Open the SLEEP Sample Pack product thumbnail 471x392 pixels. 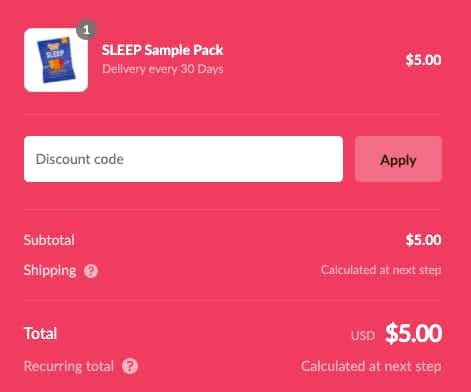(56, 60)
